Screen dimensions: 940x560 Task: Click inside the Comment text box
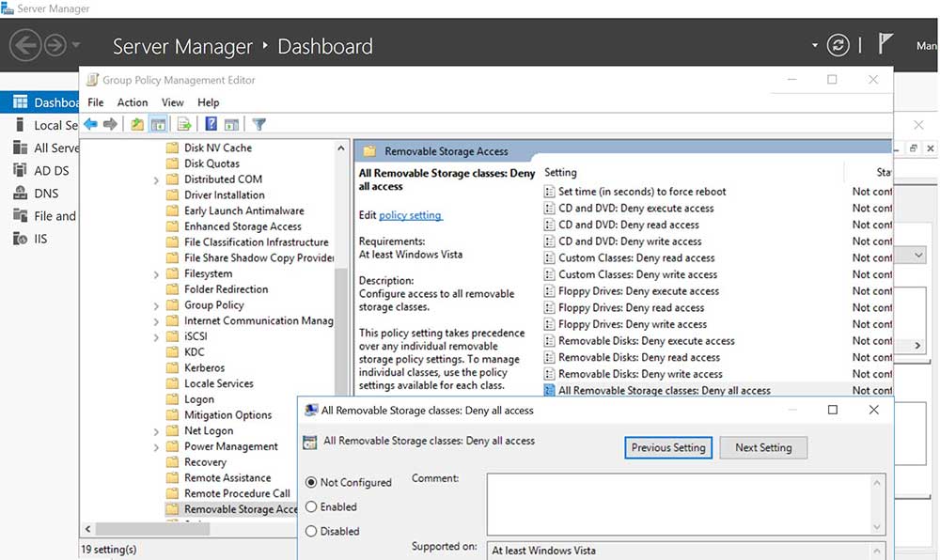pos(677,503)
